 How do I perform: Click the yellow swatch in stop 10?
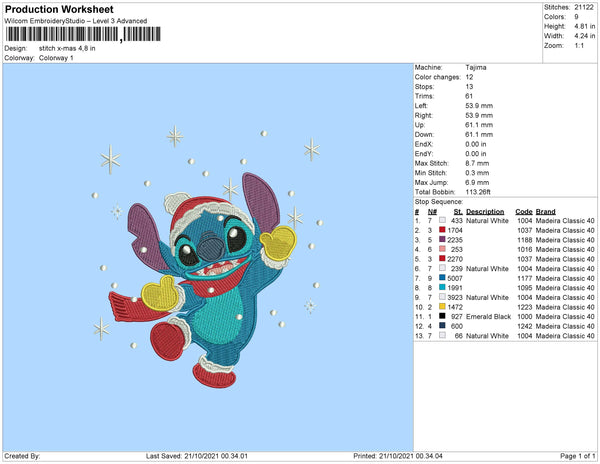[442, 306]
